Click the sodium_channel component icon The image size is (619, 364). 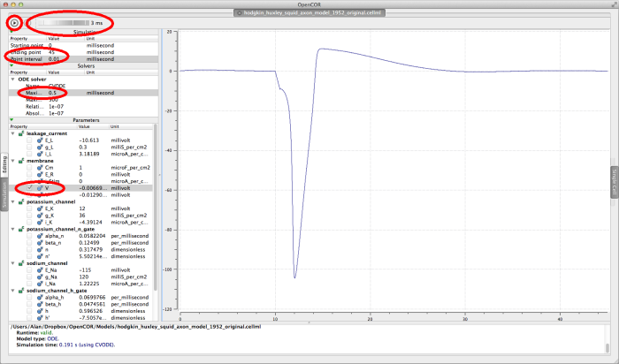coord(21,264)
